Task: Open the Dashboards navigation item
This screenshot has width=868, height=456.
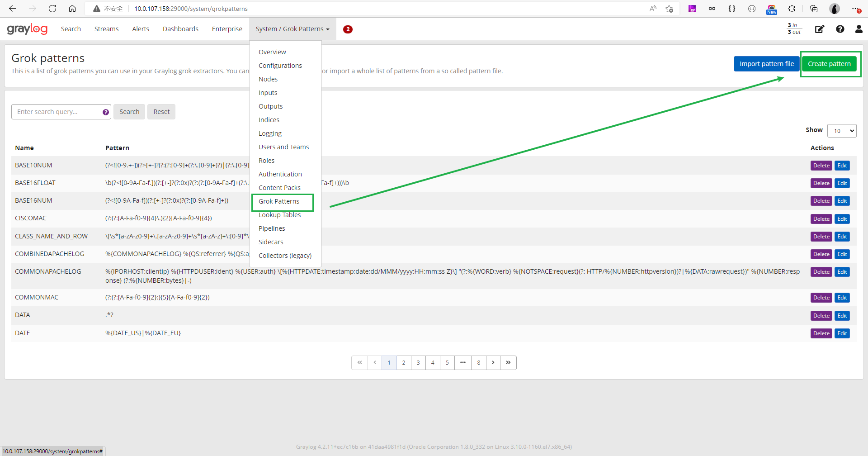Action: [x=180, y=29]
